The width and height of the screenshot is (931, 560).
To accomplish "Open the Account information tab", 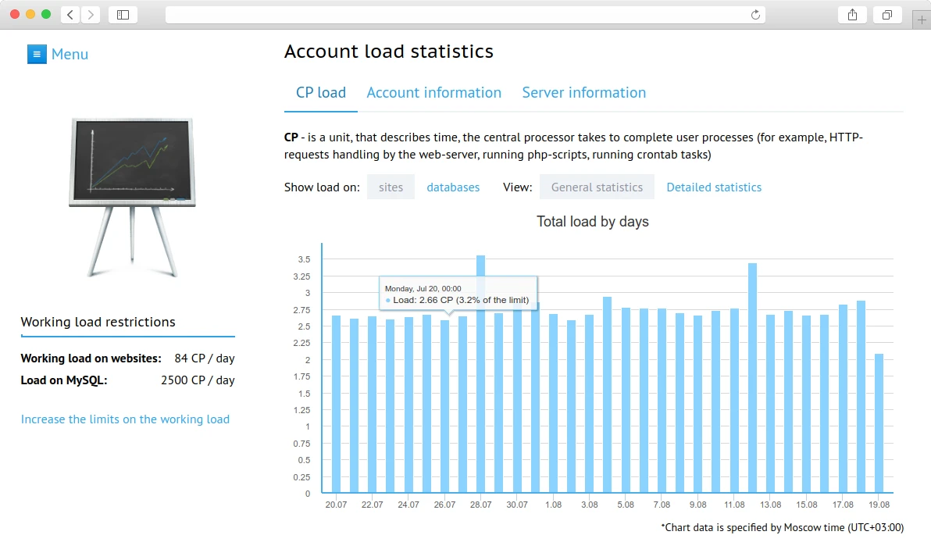I will [x=433, y=92].
